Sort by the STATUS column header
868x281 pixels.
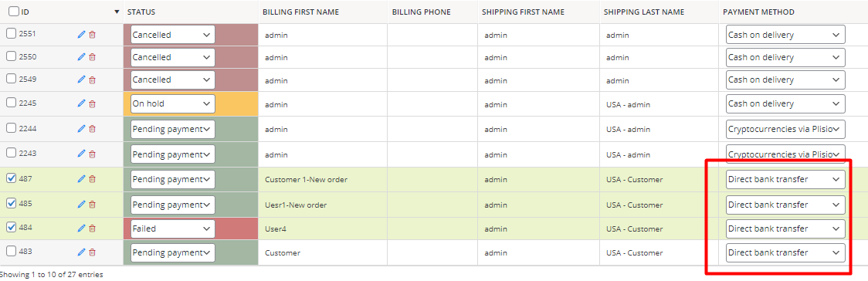(x=141, y=12)
